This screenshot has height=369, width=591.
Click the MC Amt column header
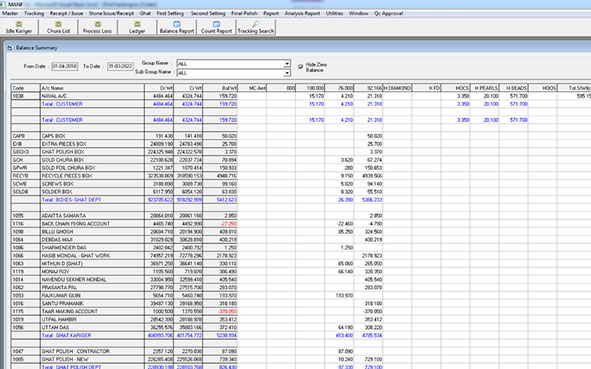pos(252,88)
